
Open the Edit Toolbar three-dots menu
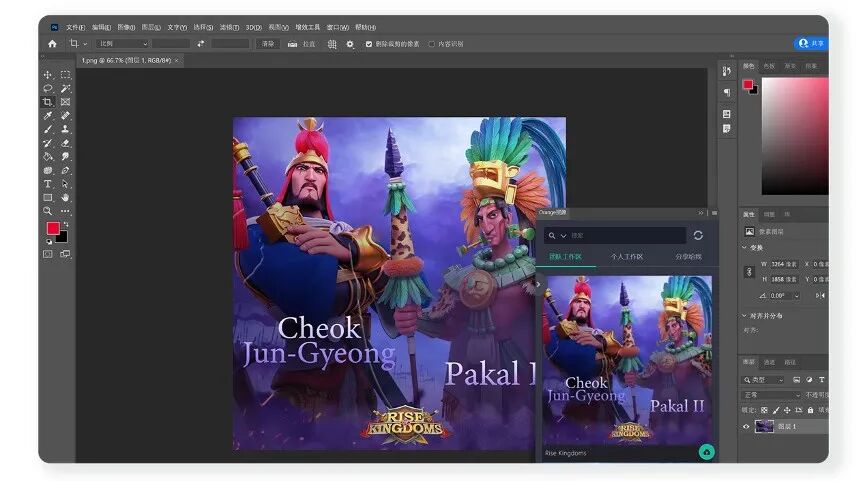click(x=65, y=211)
